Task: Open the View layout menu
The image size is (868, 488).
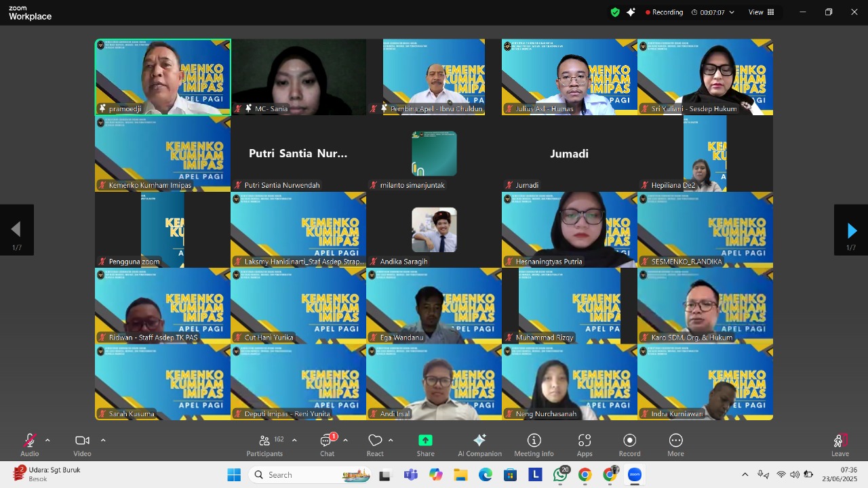Action: pos(761,12)
